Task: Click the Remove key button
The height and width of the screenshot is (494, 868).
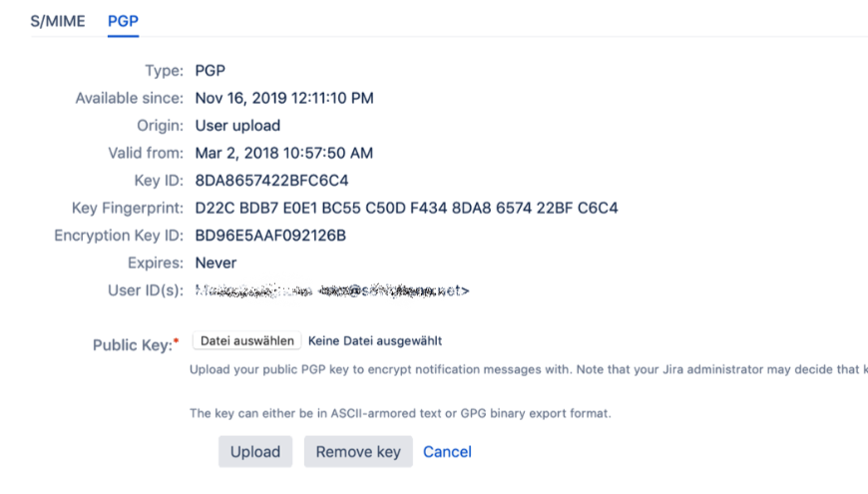Action: click(358, 451)
